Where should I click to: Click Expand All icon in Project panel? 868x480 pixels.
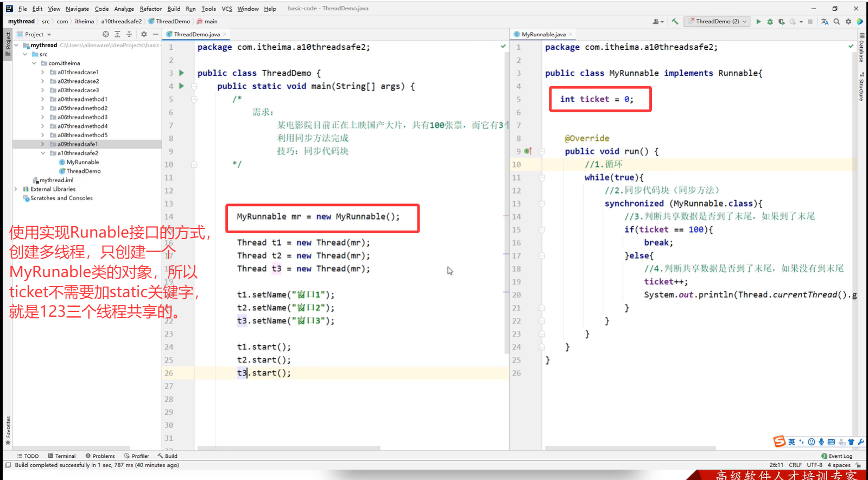117,34
